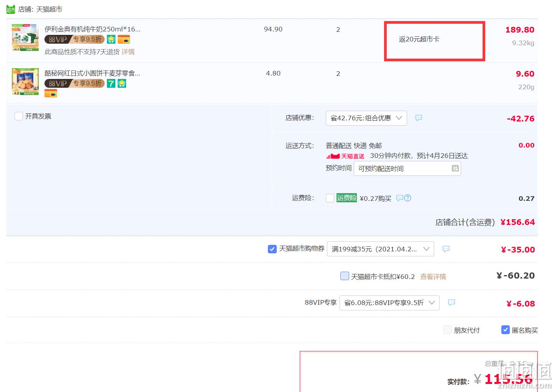Screen dimensions: 555x392
Task: Click the credit card icon under biscuit item
Action: (x=51, y=93)
